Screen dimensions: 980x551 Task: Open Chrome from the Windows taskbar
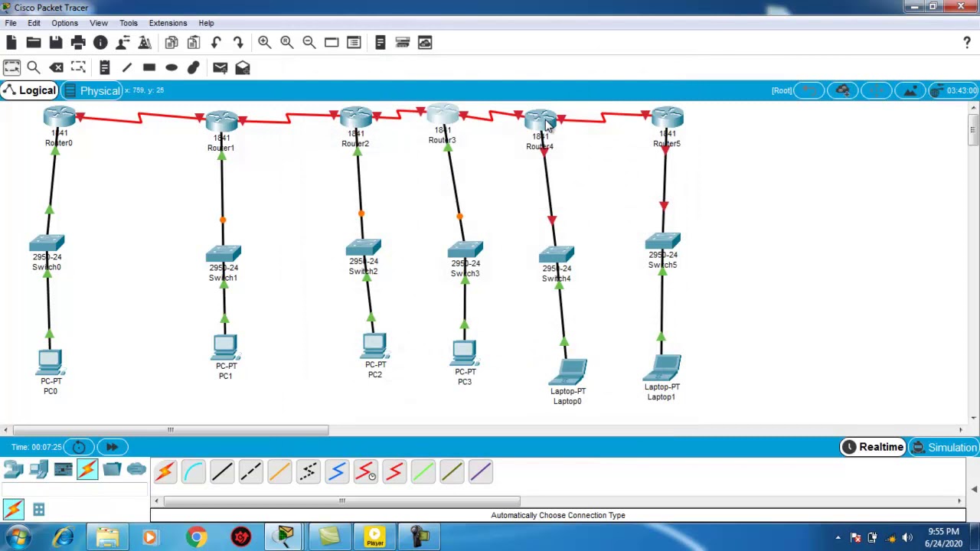(x=197, y=537)
